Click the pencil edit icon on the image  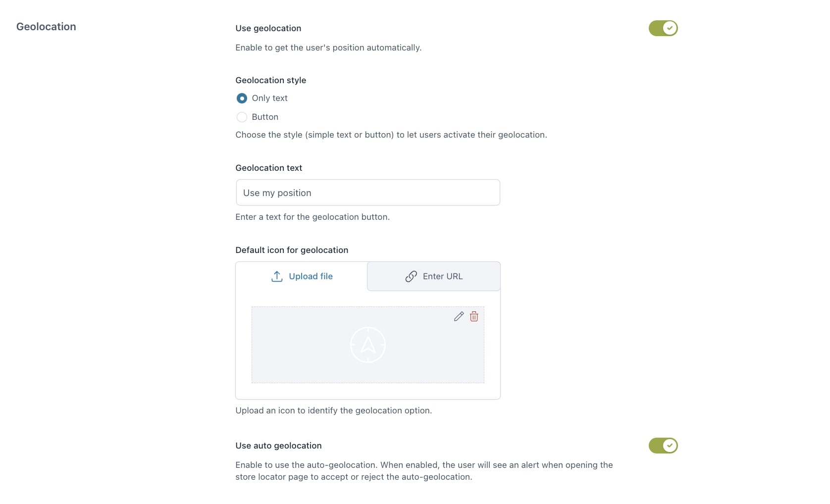(x=459, y=316)
